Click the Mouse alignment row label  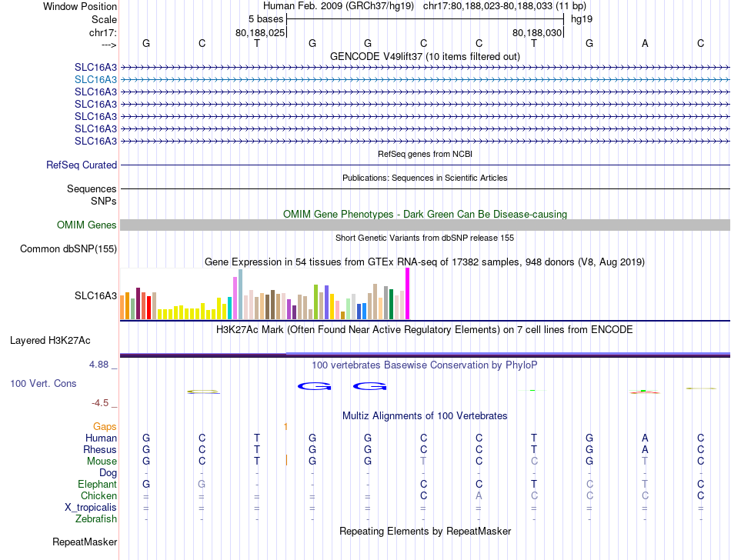click(x=102, y=462)
